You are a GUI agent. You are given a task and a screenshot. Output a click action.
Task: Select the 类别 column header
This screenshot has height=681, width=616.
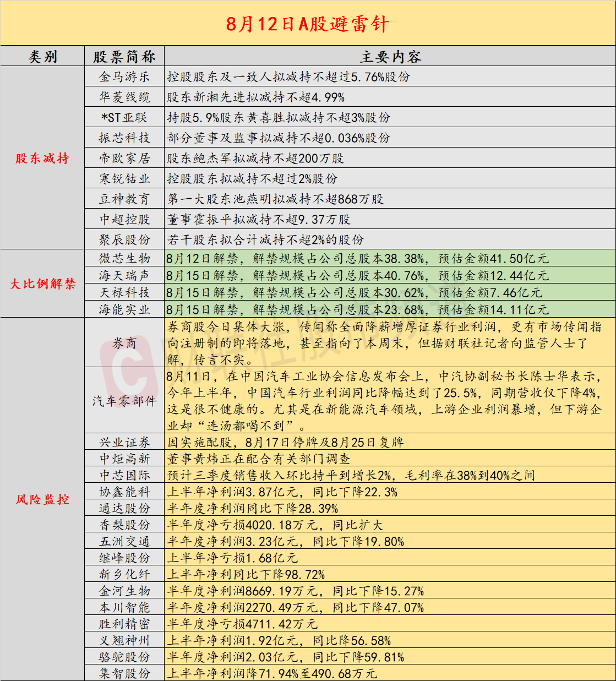click(x=42, y=56)
